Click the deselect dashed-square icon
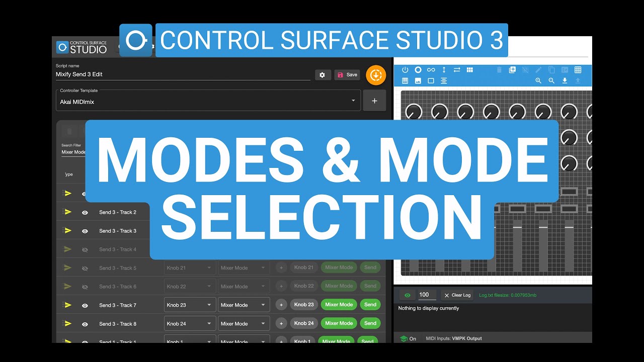The width and height of the screenshot is (644, 362). click(525, 70)
